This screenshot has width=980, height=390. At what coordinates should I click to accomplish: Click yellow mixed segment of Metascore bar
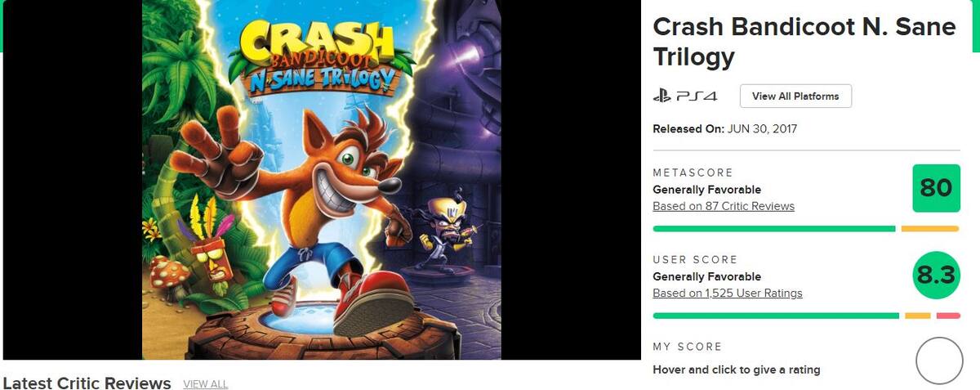930,229
